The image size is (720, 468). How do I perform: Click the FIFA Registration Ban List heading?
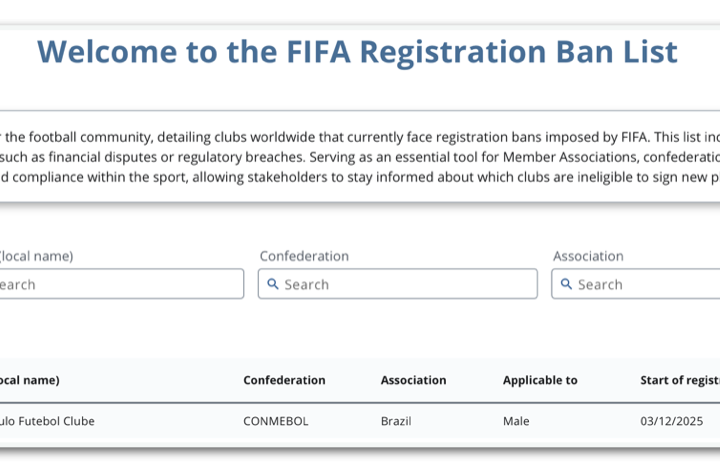[357, 51]
